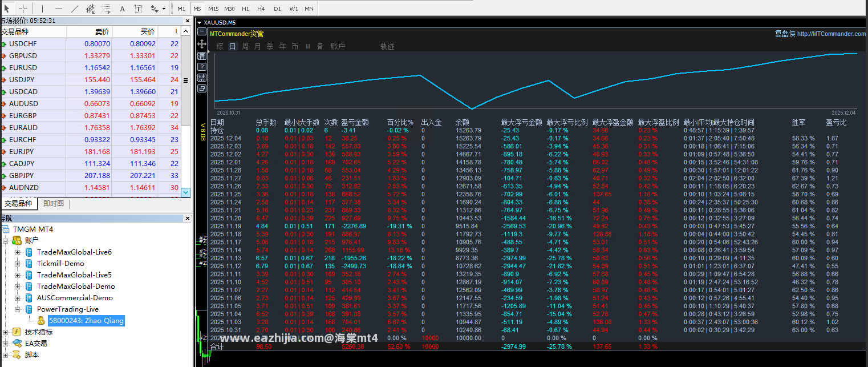868x367 pixels.
Task: Select the 季 quarterly tab
Action: pyautogui.click(x=270, y=46)
